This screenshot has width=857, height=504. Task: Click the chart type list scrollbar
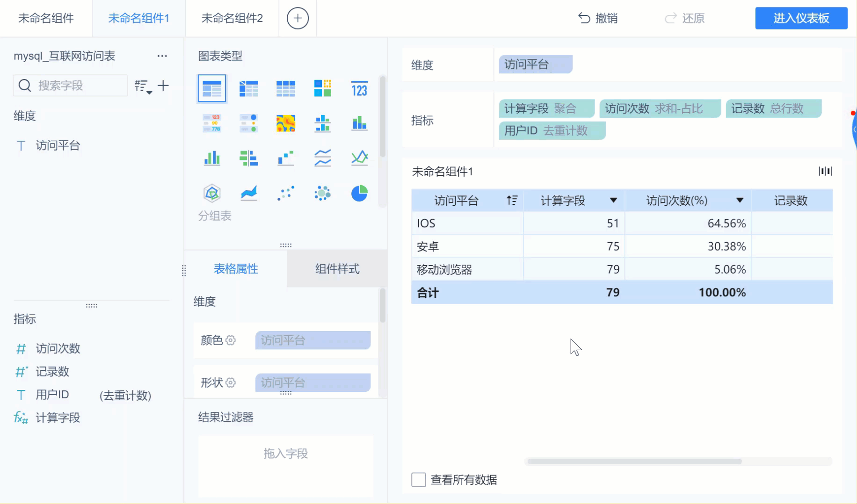pyautogui.click(x=383, y=117)
